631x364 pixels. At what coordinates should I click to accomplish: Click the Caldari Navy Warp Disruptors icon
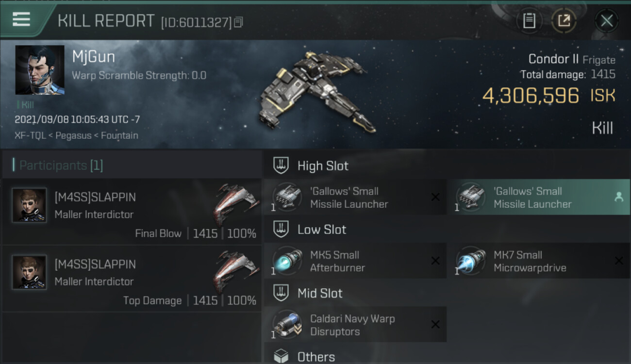point(286,324)
